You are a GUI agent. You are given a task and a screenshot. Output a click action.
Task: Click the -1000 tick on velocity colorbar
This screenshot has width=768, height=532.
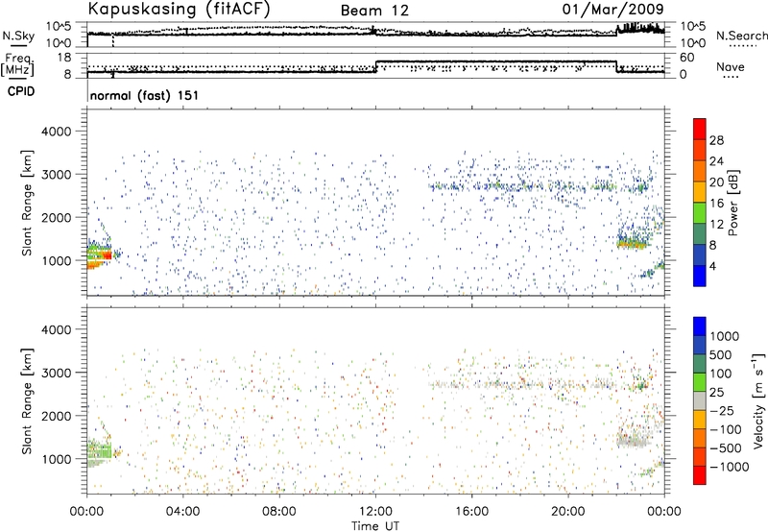(x=729, y=467)
